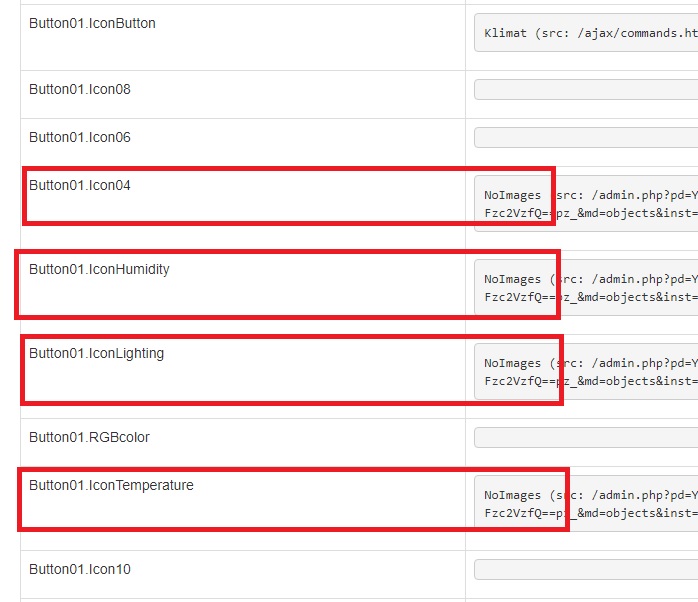
Task: Click the Button01.RGBcolor property label
Action: coord(89,437)
